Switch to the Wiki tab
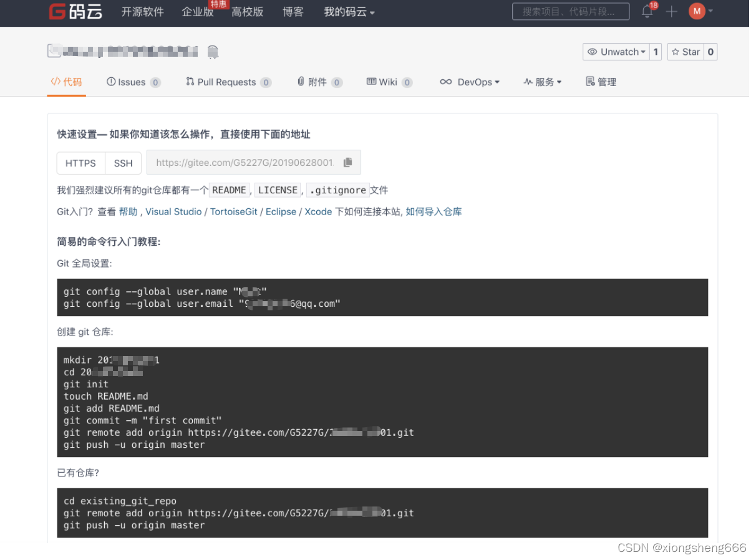Screen dimensions: 756x560 coord(389,82)
